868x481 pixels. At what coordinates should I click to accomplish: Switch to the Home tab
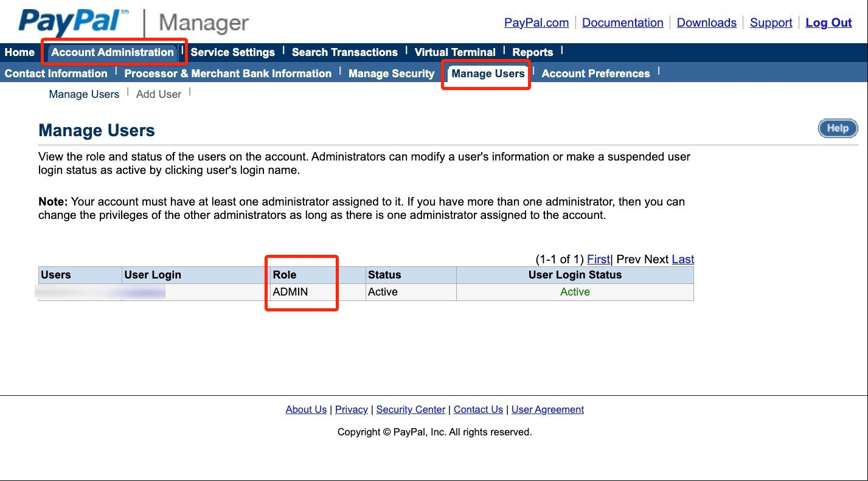(x=19, y=52)
